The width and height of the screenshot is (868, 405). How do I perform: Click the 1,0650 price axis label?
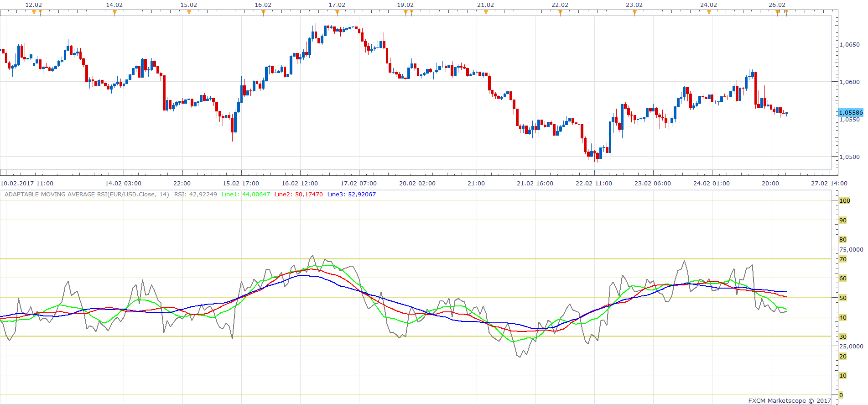click(x=850, y=45)
